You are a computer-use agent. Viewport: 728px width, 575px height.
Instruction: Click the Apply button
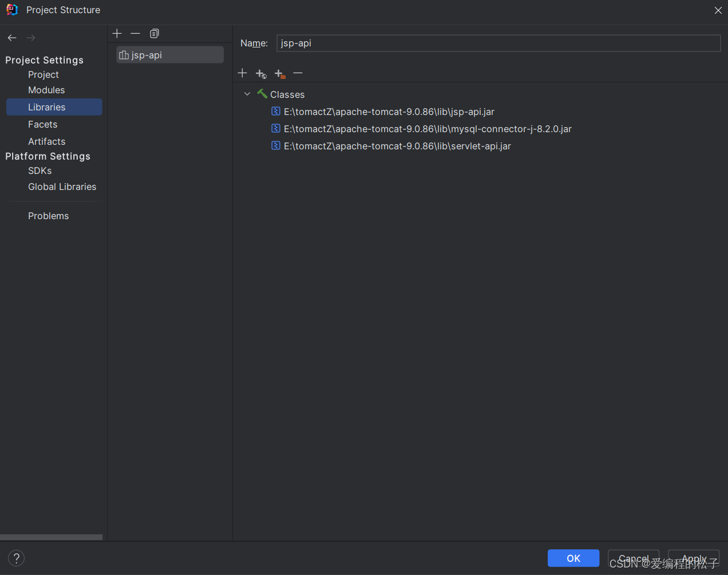694,558
